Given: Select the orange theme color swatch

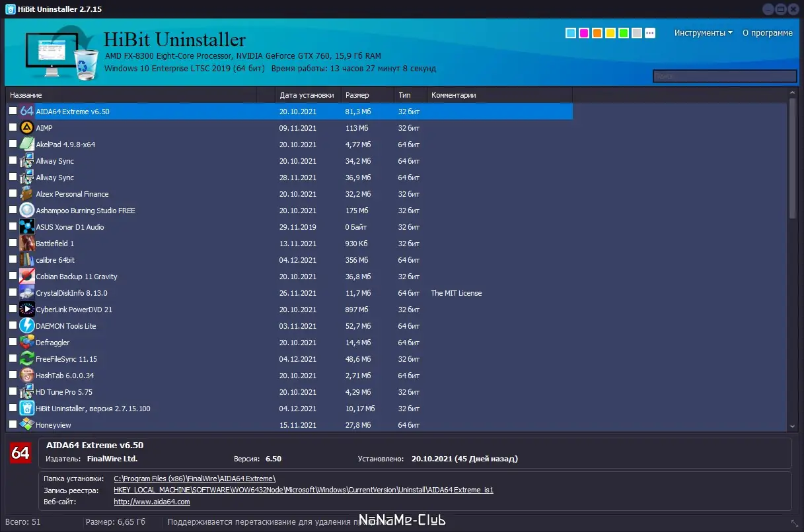Looking at the screenshot, I should (597, 33).
